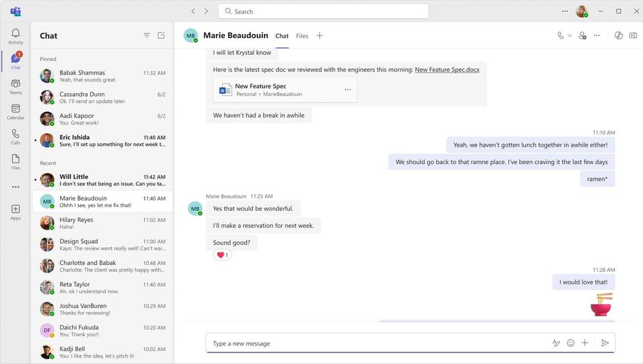Screen dimensions: 643x364
Task: Click Marie's MB avatar in the chat header
Action: (x=191, y=35)
